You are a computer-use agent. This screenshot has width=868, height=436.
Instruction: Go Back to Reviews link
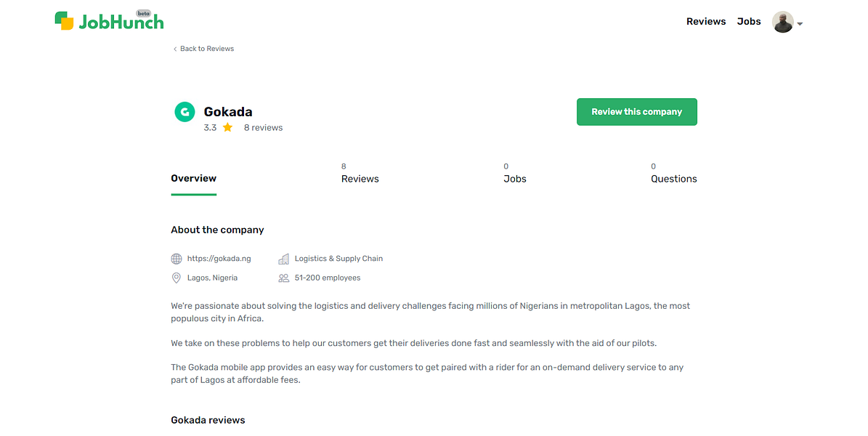[207, 49]
